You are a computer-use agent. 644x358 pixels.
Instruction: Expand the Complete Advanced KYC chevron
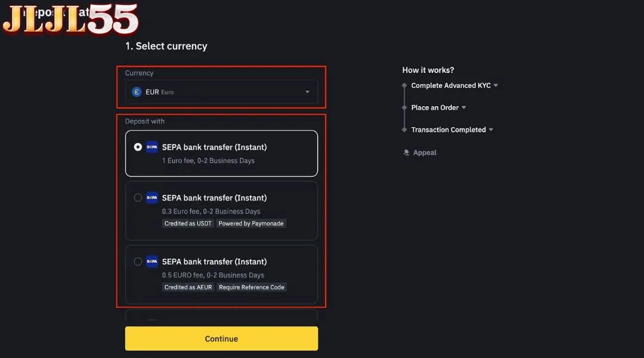(x=496, y=85)
